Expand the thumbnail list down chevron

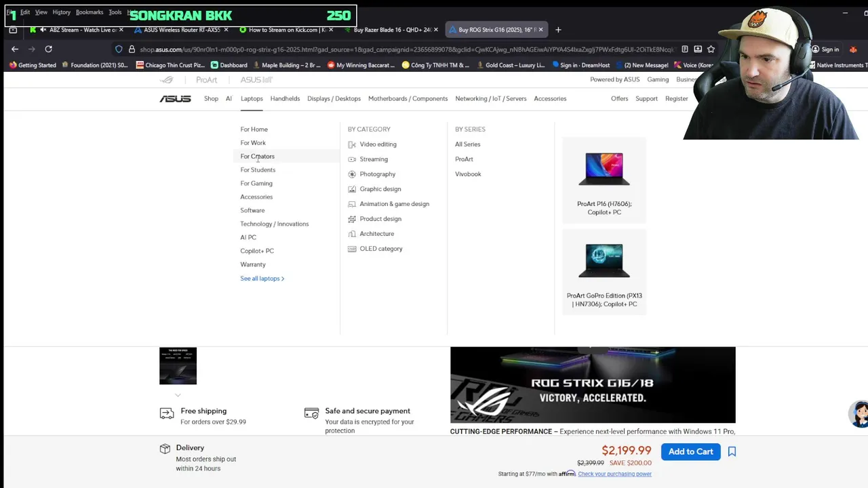point(178,395)
